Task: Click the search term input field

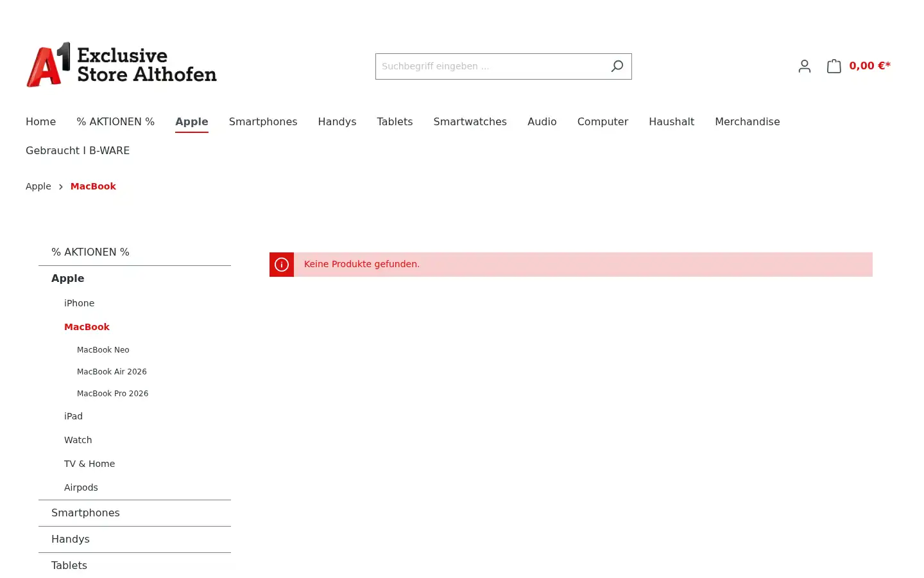Action: tap(490, 66)
